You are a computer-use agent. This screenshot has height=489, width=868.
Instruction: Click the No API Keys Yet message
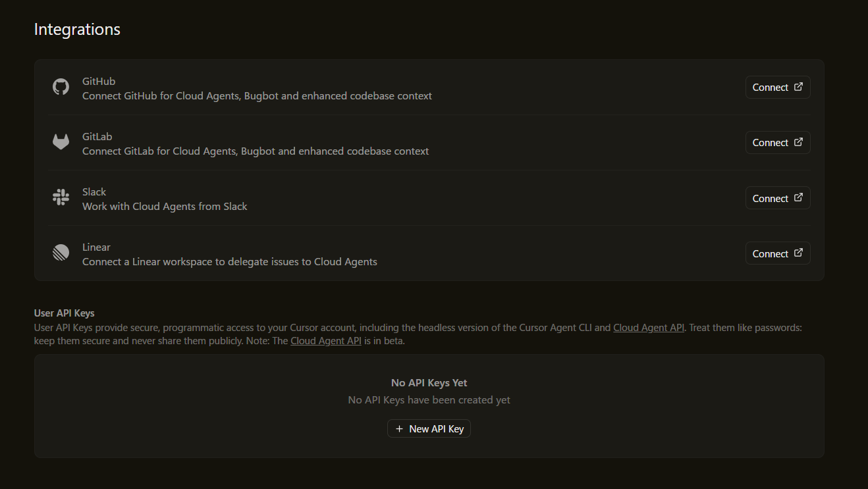coord(429,383)
